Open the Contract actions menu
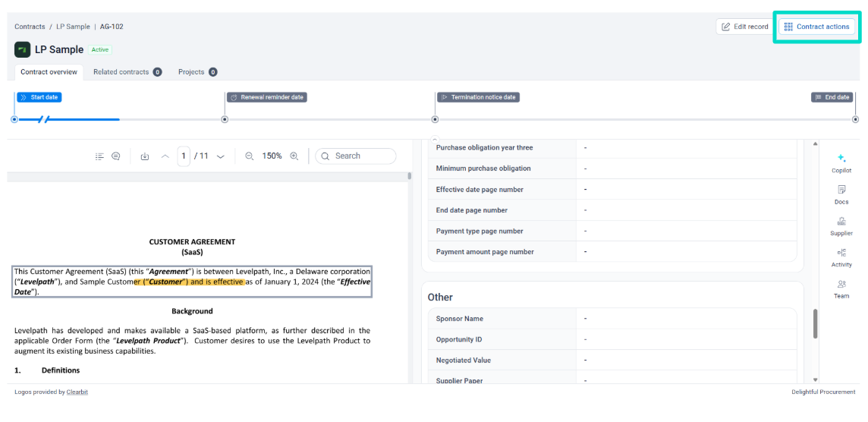Image resolution: width=868 pixels, height=422 pixels. pyautogui.click(x=816, y=27)
